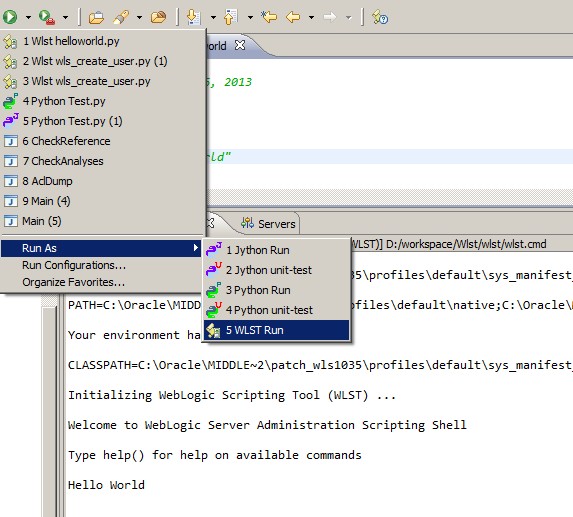Open the Run button dropdown arrow
The image size is (573, 517).
(28, 17)
